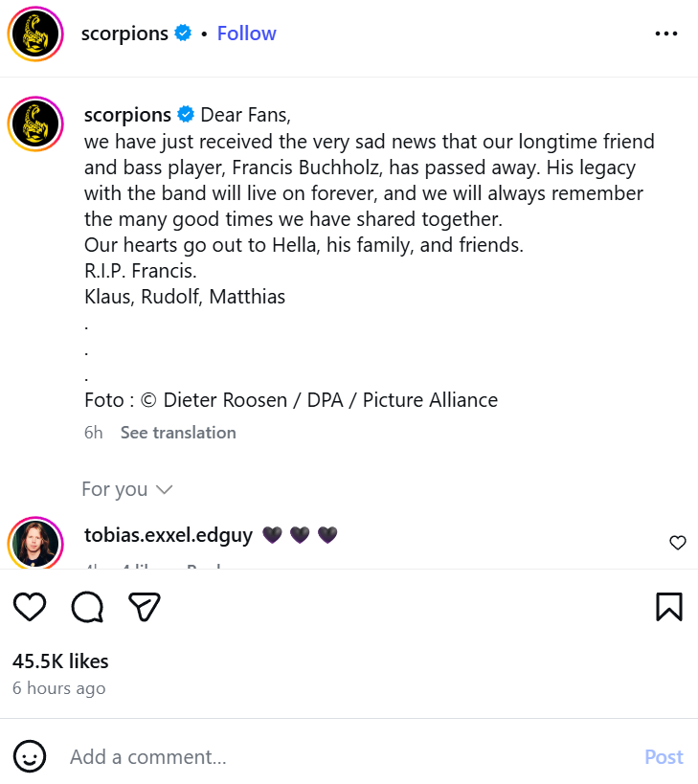
Task: Click scorpions avatar in post header
Action: (35, 34)
